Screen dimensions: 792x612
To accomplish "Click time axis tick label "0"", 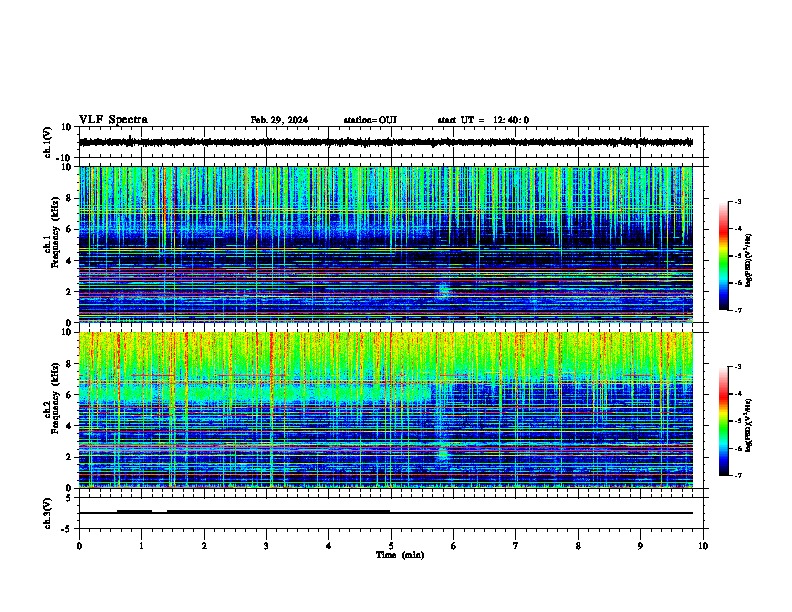I will tap(79, 546).
